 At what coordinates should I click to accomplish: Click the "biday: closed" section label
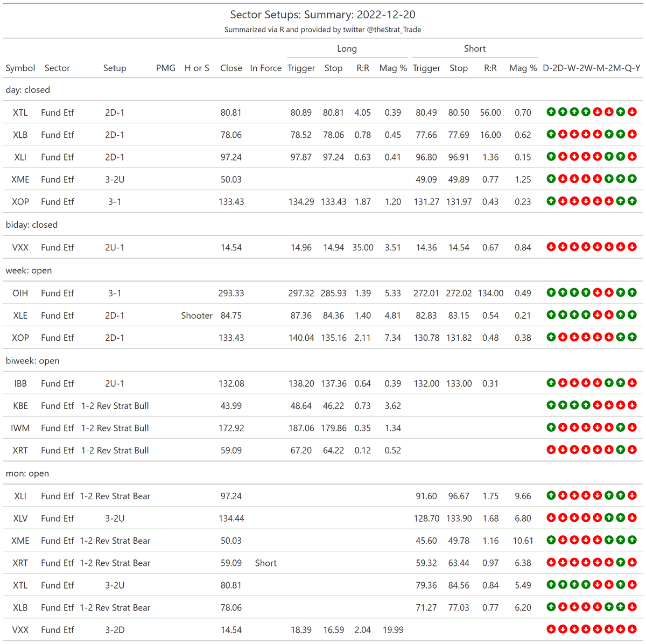click(32, 225)
